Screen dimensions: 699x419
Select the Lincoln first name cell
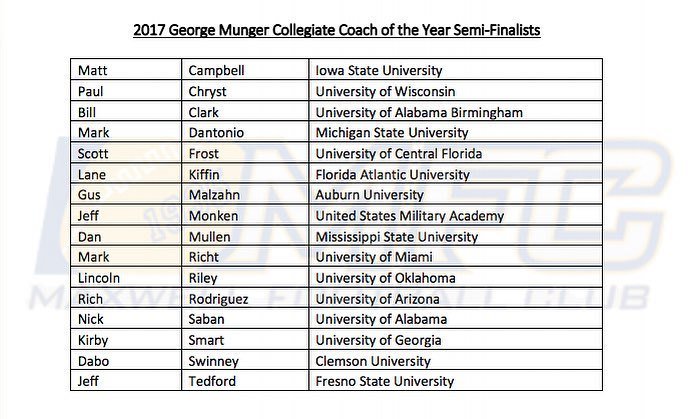126,277
